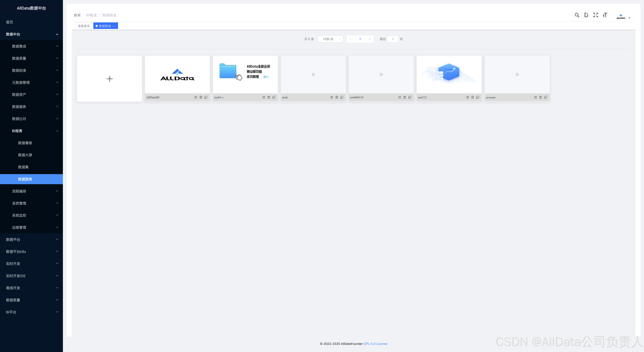Click the edit icon on test212 card
The image size is (644, 352).
[467, 97]
